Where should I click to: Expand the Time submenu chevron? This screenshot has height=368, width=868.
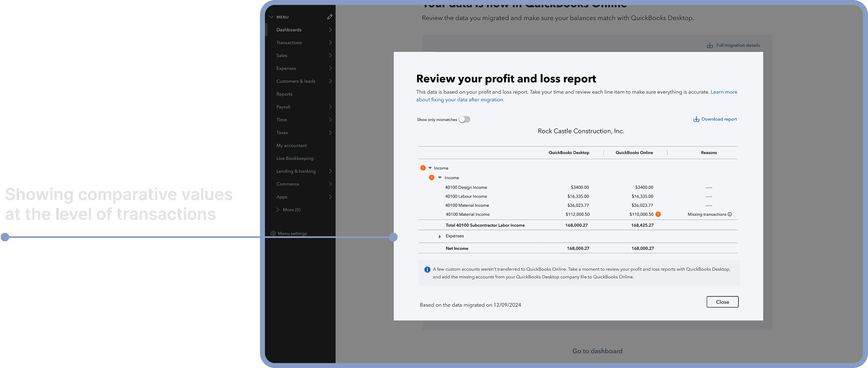tap(330, 120)
